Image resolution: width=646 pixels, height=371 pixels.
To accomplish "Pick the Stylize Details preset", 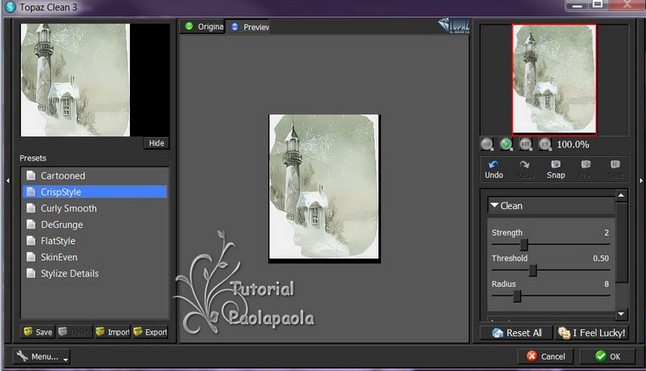I will coord(95,273).
